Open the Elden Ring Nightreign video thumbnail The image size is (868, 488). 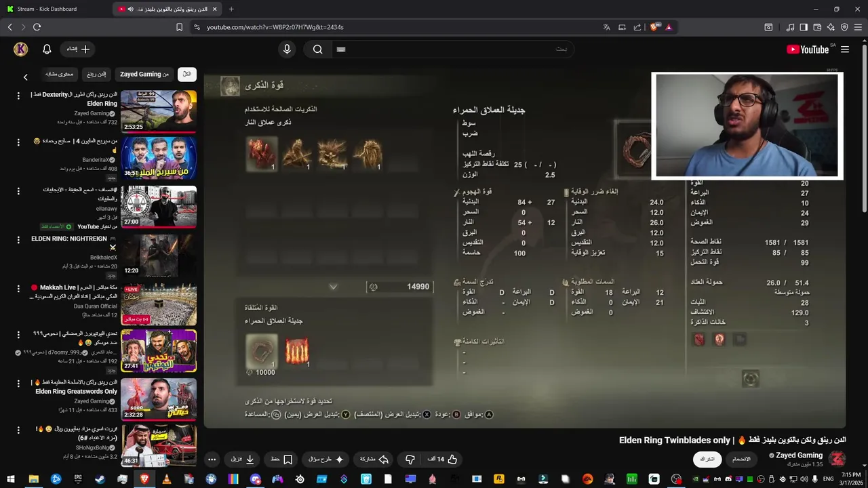[x=159, y=256]
